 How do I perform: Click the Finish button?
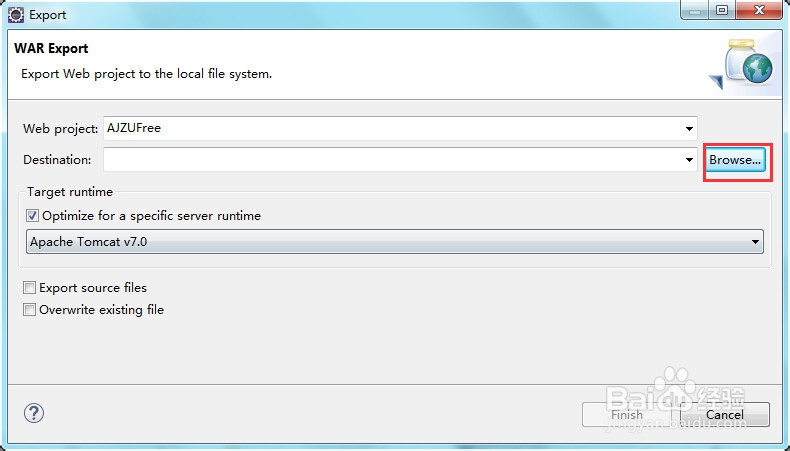(627, 414)
